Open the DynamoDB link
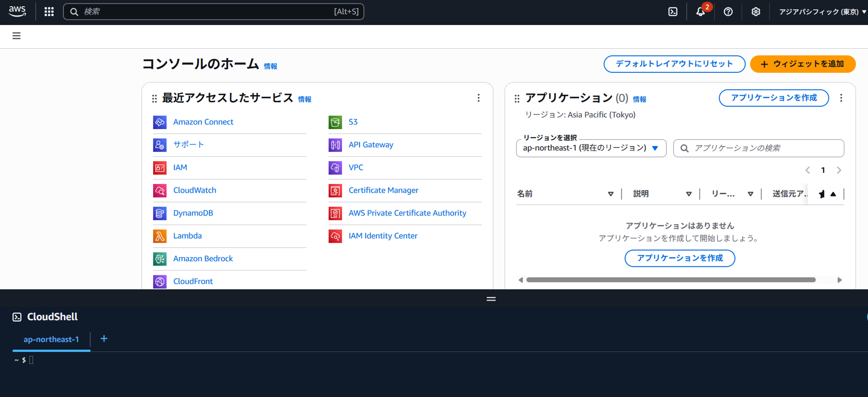The image size is (868, 397). [x=193, y=213]
